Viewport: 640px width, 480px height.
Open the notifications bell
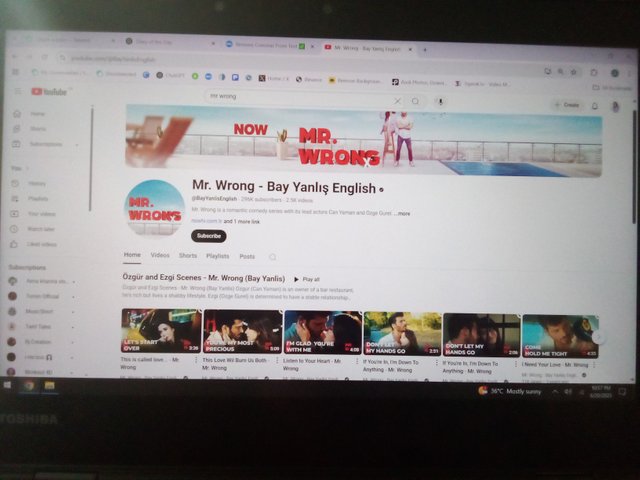click(x=595, y=106)
